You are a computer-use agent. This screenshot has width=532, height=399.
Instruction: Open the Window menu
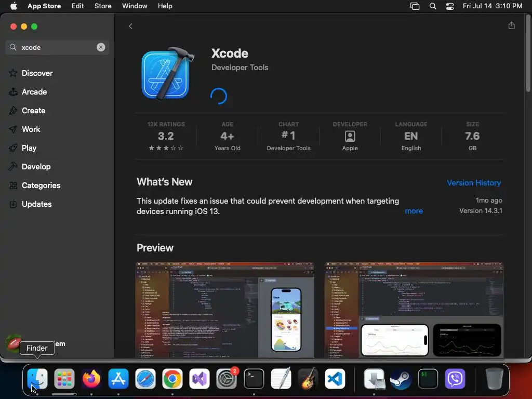point(135,6)
